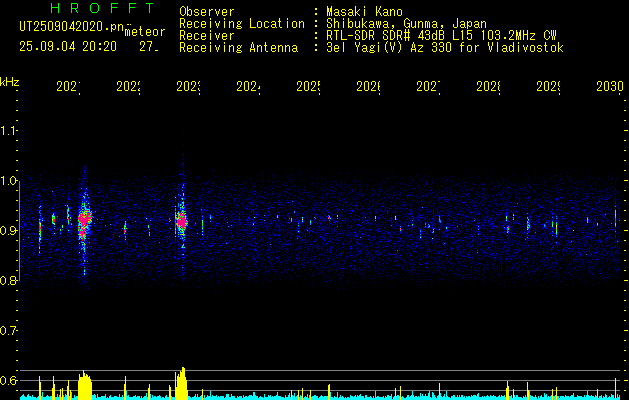Click the 0.8 frequency axis label
629x400 pixels.
[9, 280]
